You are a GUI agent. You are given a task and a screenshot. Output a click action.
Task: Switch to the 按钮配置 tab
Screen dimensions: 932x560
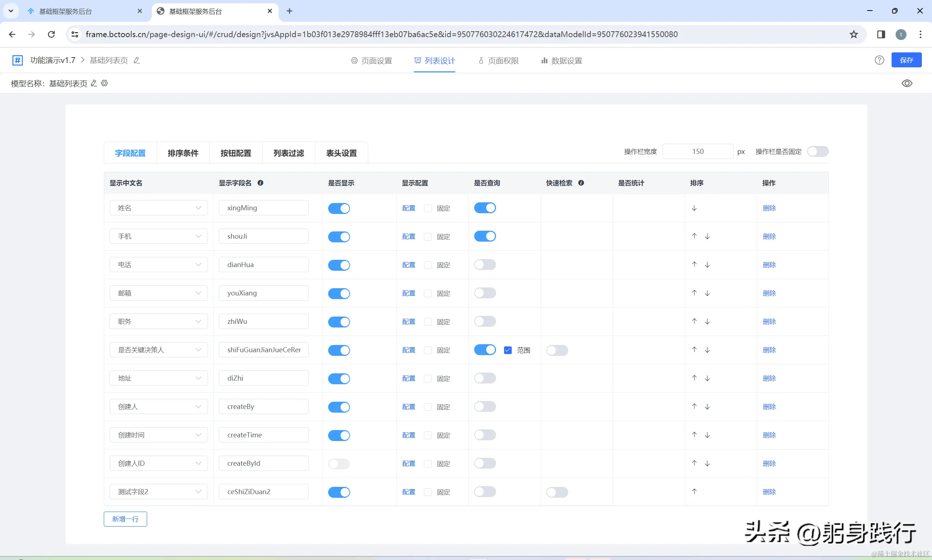point(236,153)
